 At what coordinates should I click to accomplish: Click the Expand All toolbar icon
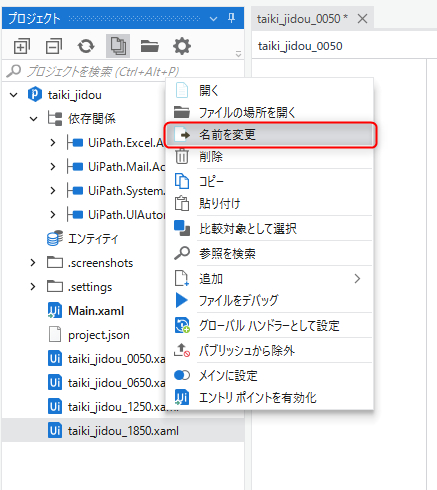point(22,46)
